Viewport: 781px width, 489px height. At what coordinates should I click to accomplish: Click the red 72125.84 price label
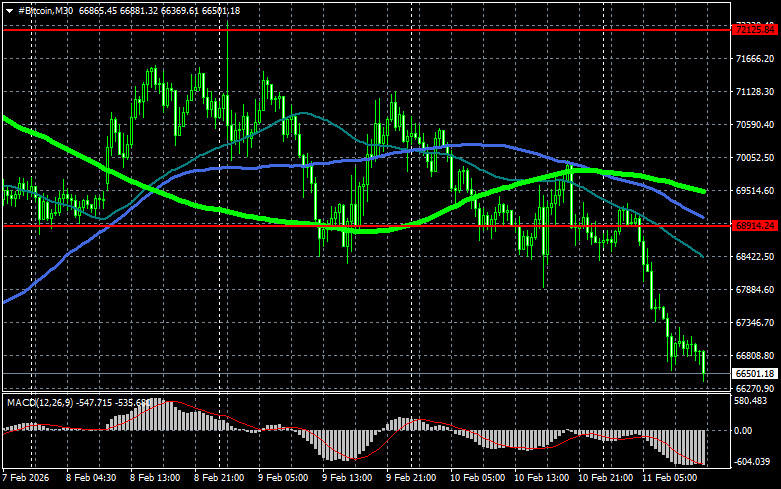click(755, 30)
